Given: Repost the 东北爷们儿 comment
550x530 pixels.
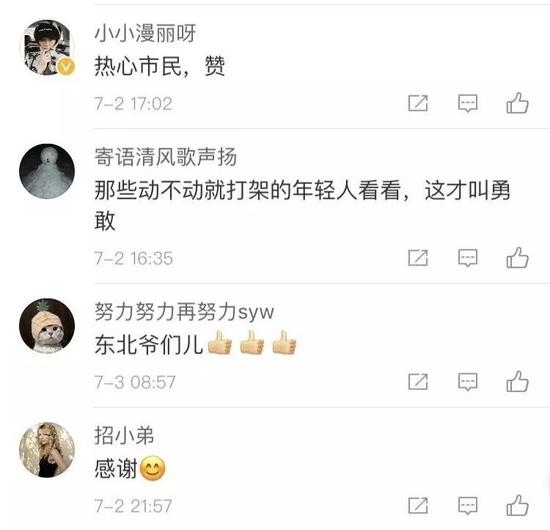Looking at the screenshot, I should click(418, 381).
